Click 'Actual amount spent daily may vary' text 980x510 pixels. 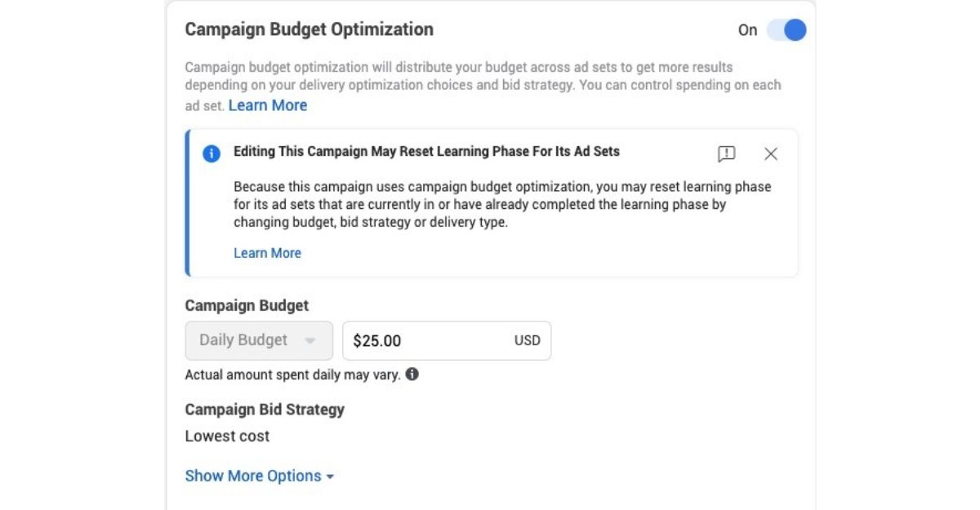293,375
